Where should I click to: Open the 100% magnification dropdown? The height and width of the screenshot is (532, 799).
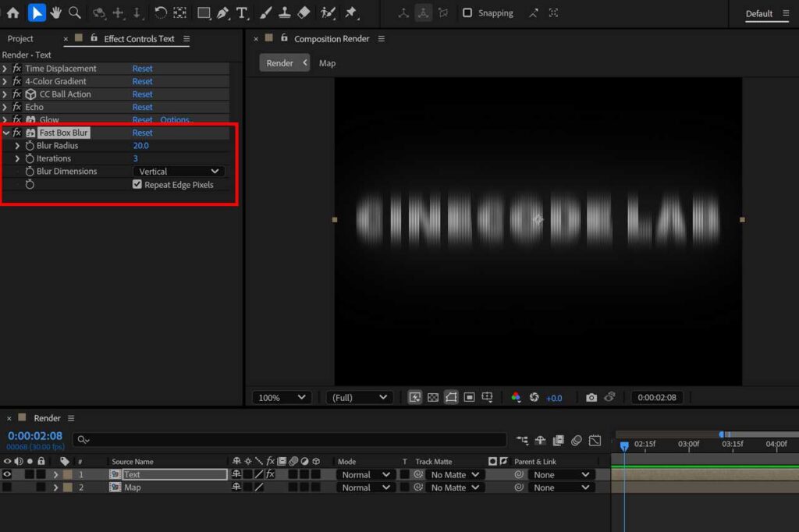pyautogui.click(x=281, y=398)
